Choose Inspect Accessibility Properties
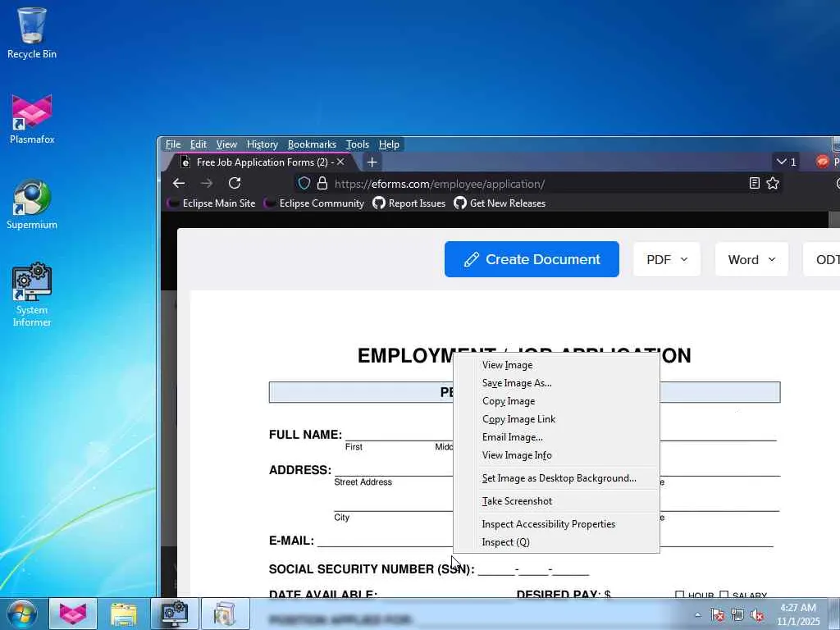Viewport: 840px width, 630px height. tap(556, 524)
